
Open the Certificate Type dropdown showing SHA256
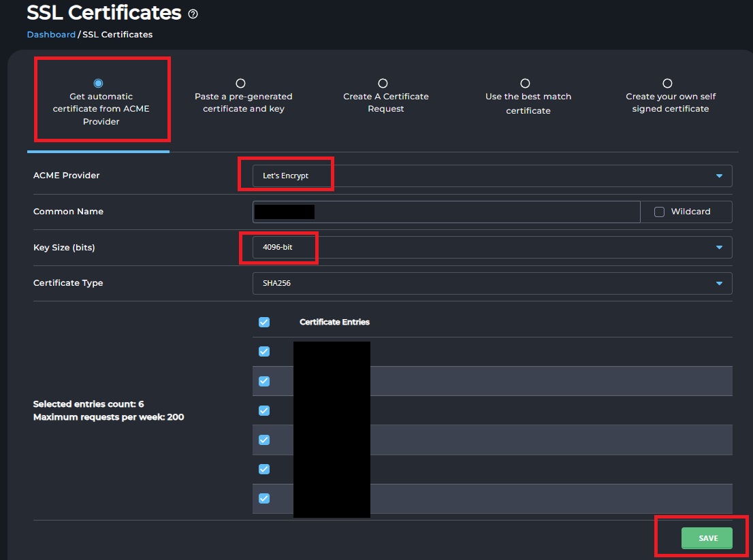coord(492,283)
